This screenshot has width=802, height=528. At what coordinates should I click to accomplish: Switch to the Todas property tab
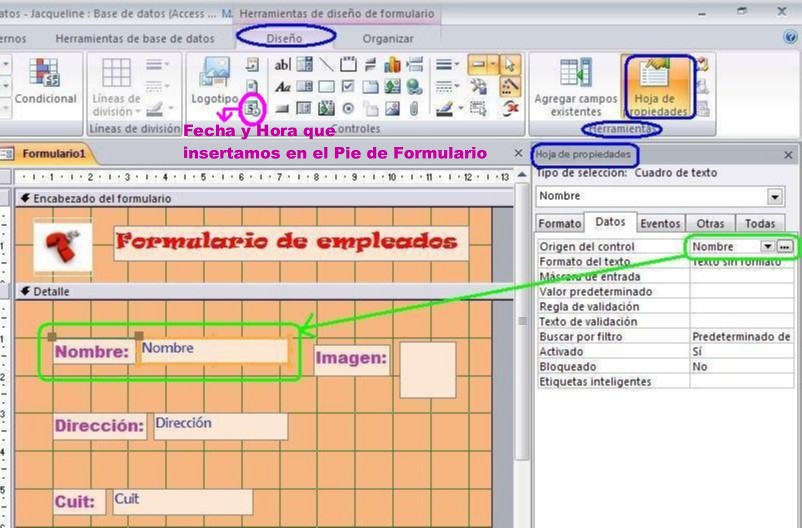(x=760, y=224)
